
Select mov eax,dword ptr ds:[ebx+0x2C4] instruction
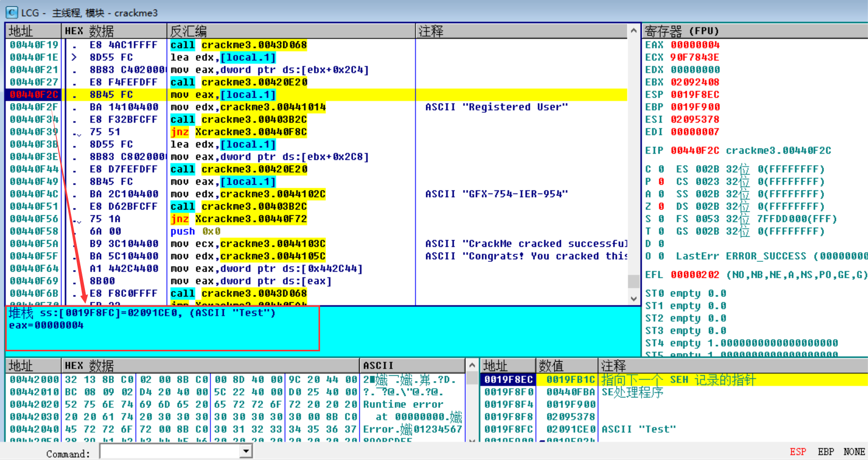(x=270, y=70)
